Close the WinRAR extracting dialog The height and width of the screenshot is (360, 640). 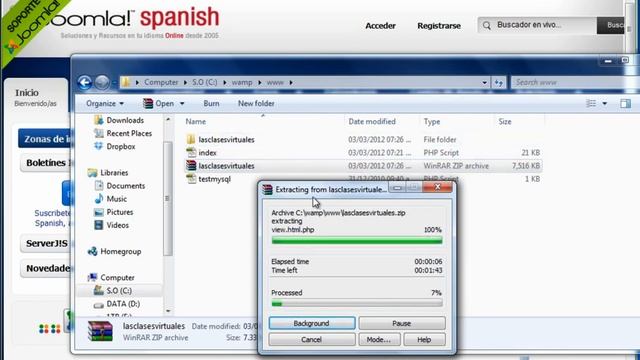437,187
